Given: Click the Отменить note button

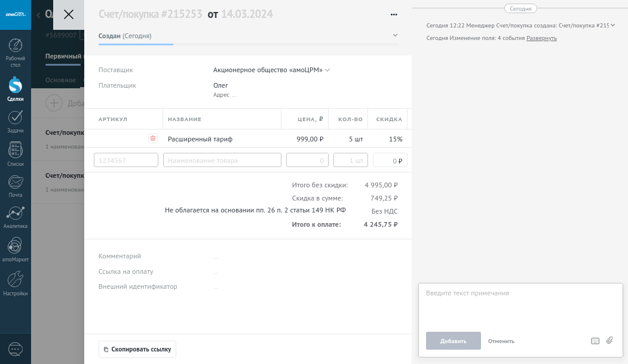Looking at the screenshot, I should point(501,341).
